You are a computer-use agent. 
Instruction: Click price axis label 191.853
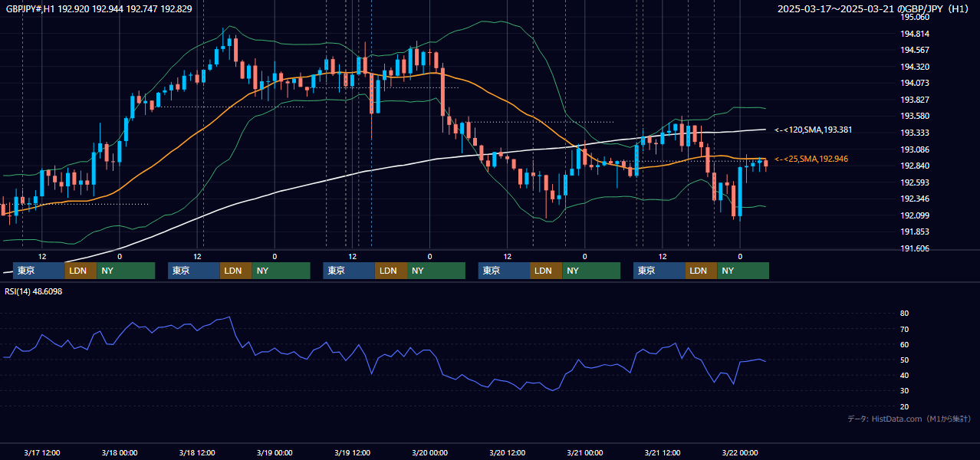[915, 232]
